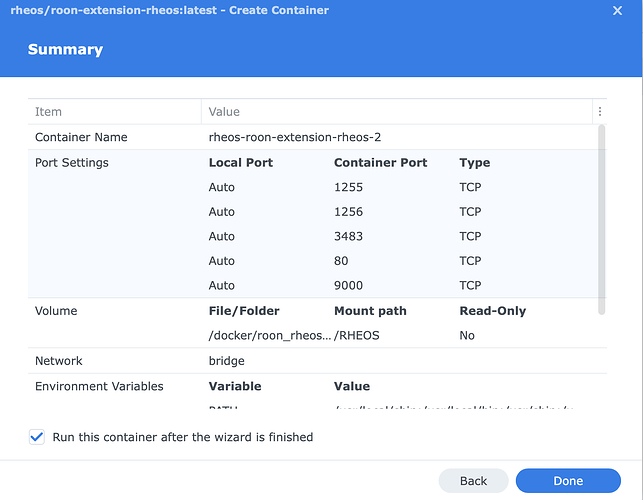The width and height of the screenshot is (643, 500).
Task: Click the environment variables 'Value' heading
Action: click(352, 386)
